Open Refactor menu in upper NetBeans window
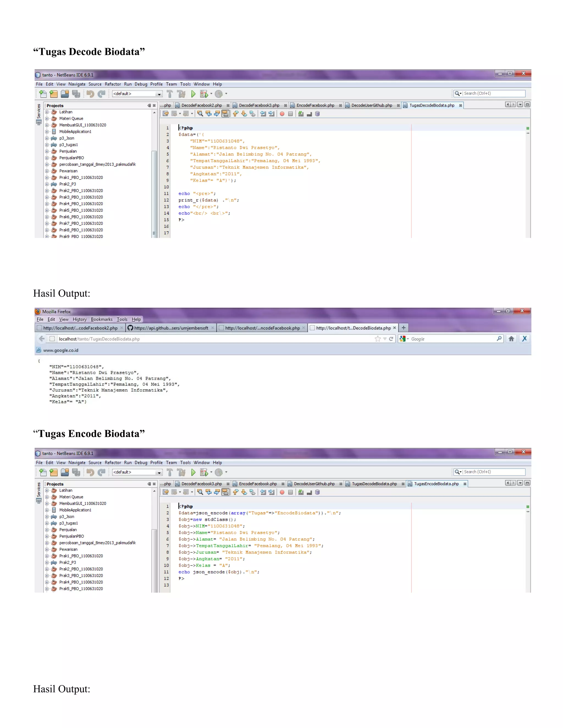Screen dimensions: 563x728 [113, 84]
